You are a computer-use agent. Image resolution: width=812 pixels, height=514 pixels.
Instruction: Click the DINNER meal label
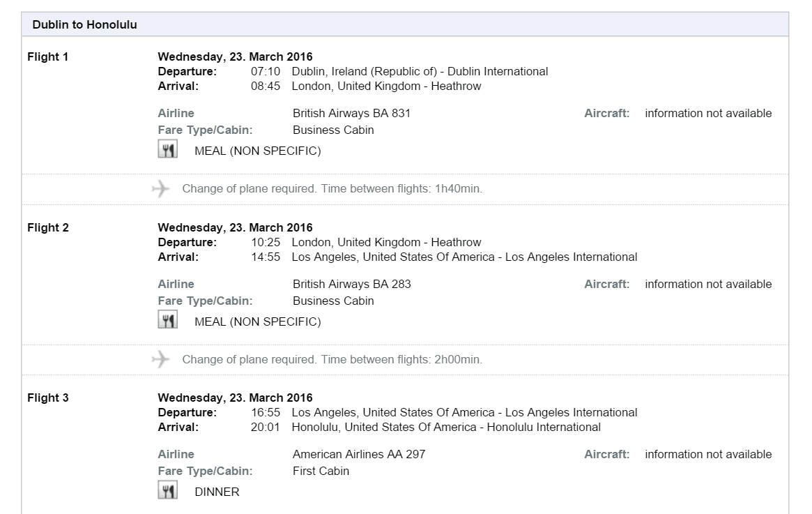217,492
